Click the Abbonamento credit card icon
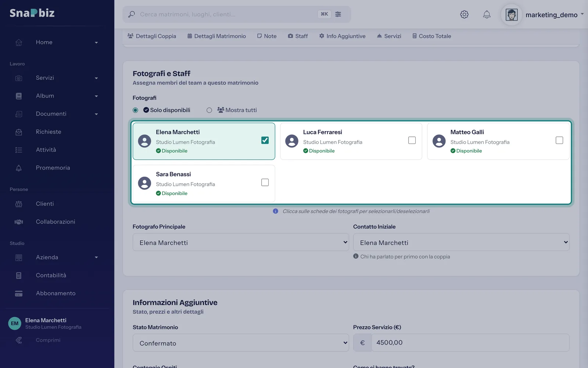The width and height of the screenshot is (588, 368). point(19,294)
